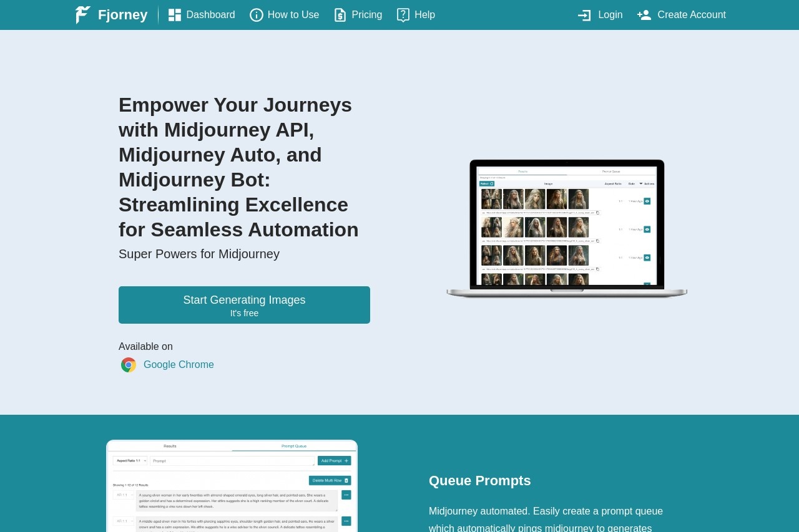The height and width of the screenshot is (532, 799).
Task: Click the Pricing document icon
Action: pyautogui.click(x=340, y=15)
